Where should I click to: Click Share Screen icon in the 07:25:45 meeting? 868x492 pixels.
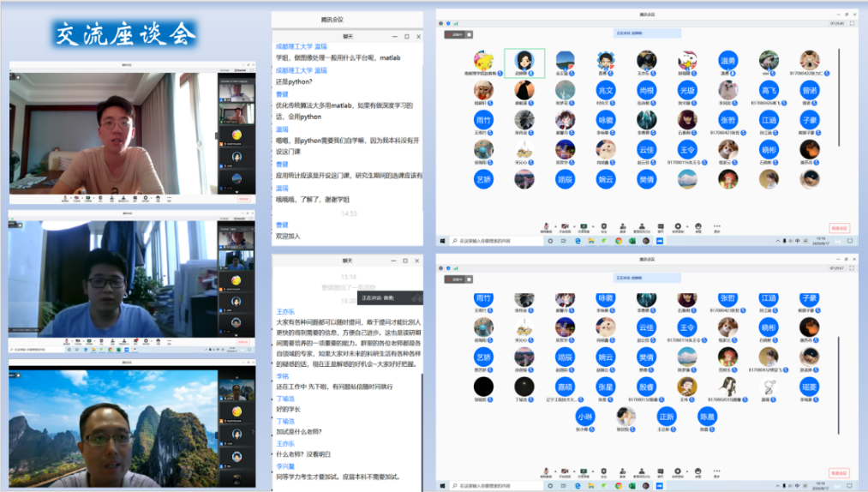pos(584,227)
